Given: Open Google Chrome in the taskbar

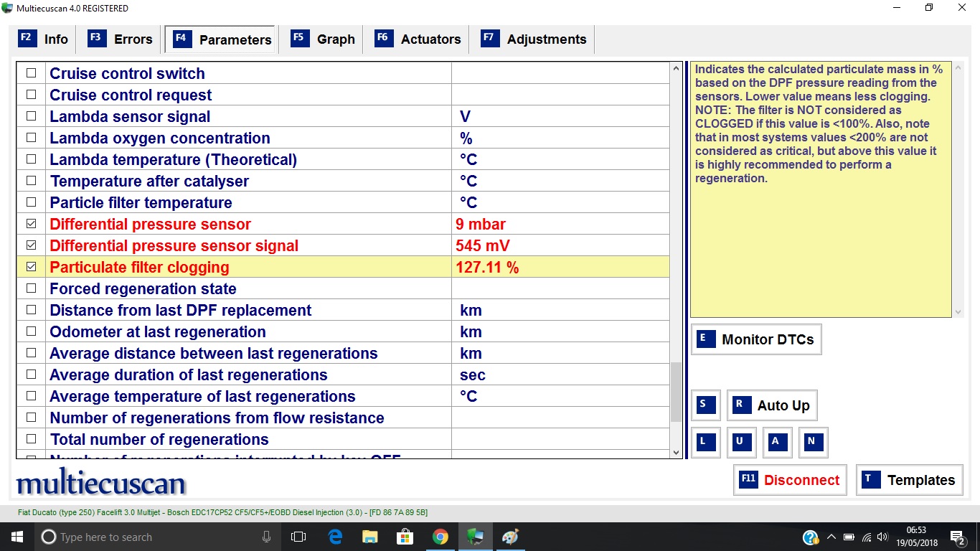Looking at the screenshot, I should (x=440, y=537).
